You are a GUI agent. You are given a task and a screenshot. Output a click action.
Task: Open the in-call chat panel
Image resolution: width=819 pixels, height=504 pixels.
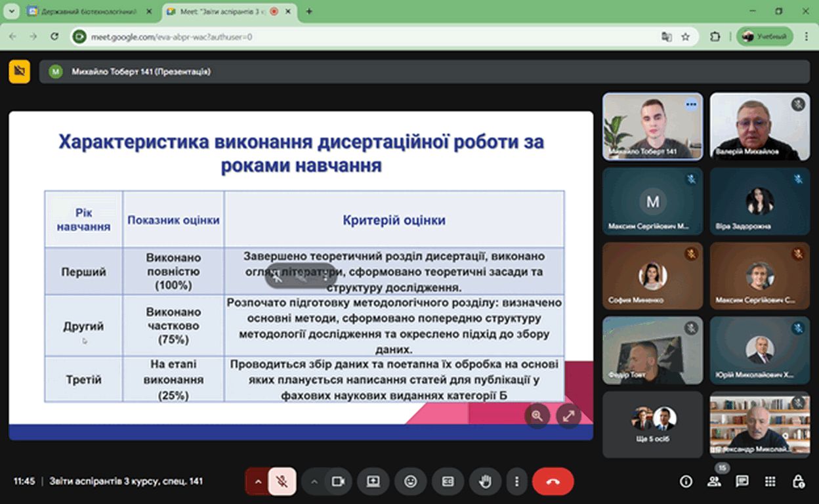click(742, 482)
